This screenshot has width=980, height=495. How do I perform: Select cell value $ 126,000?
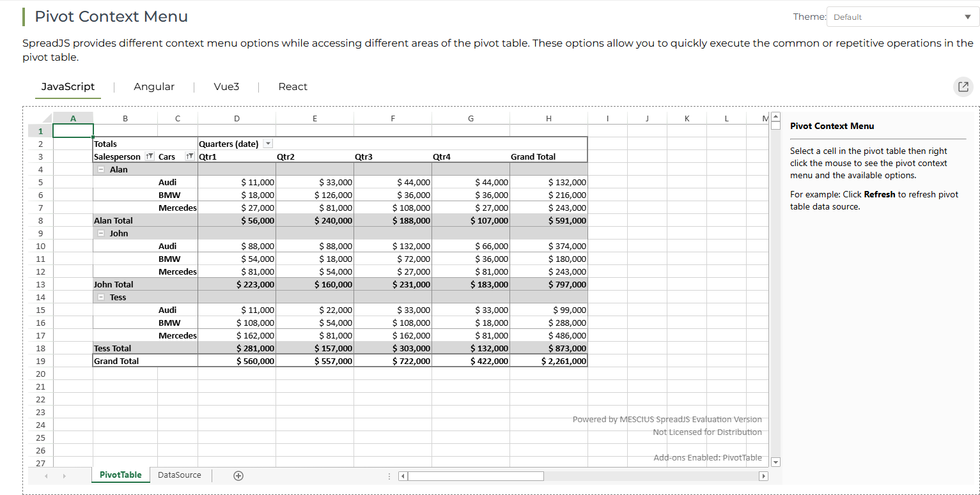point(315,195)
